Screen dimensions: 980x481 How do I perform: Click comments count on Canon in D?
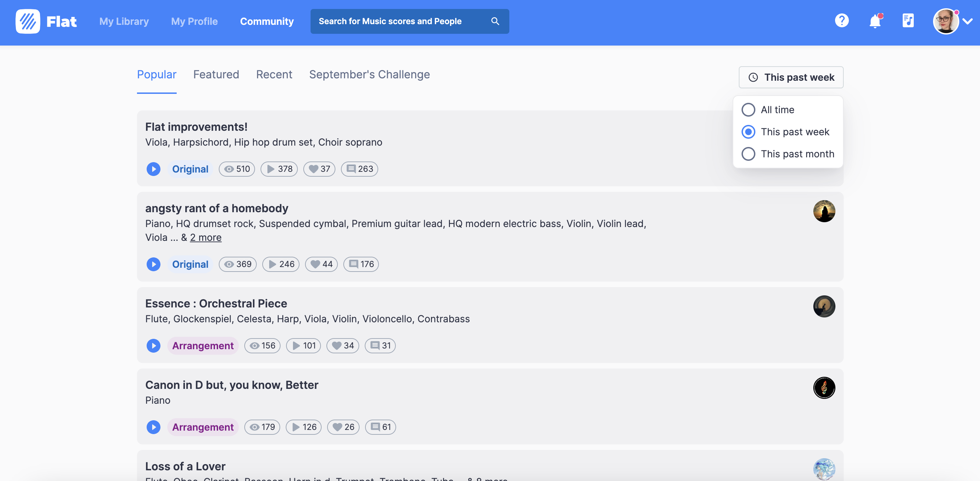[380, 427]
